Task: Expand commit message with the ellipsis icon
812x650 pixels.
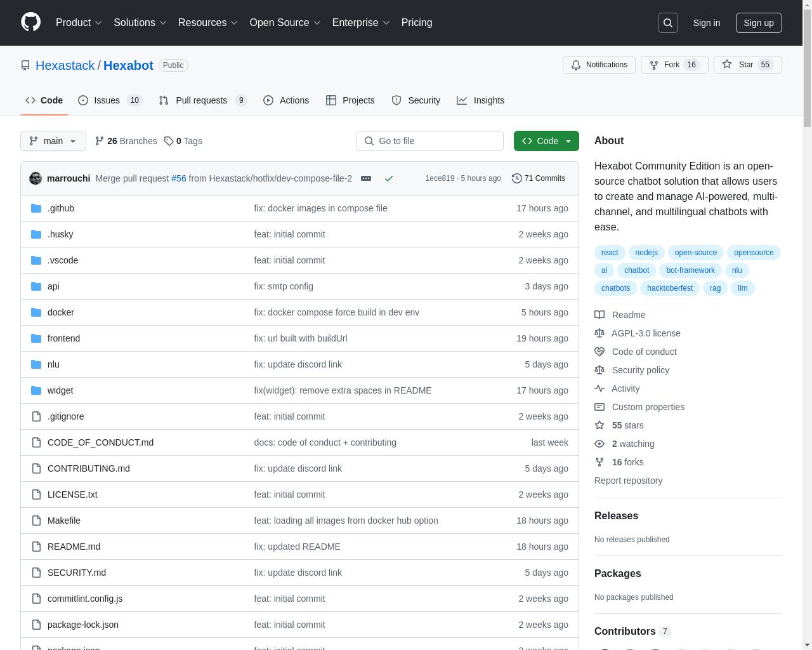Action: (x=366, y=178)
